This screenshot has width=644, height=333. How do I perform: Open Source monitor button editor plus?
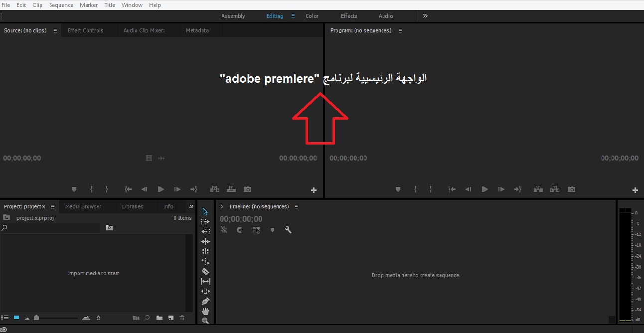[x=314, y=190]
